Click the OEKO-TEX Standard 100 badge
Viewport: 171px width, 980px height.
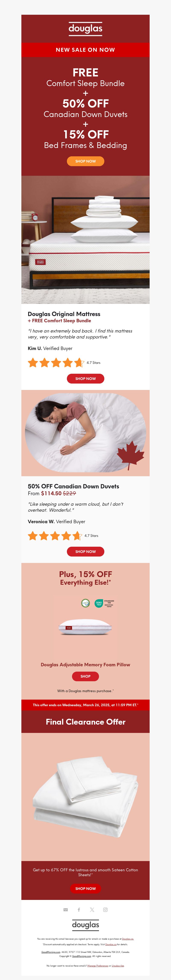(104, 603)
